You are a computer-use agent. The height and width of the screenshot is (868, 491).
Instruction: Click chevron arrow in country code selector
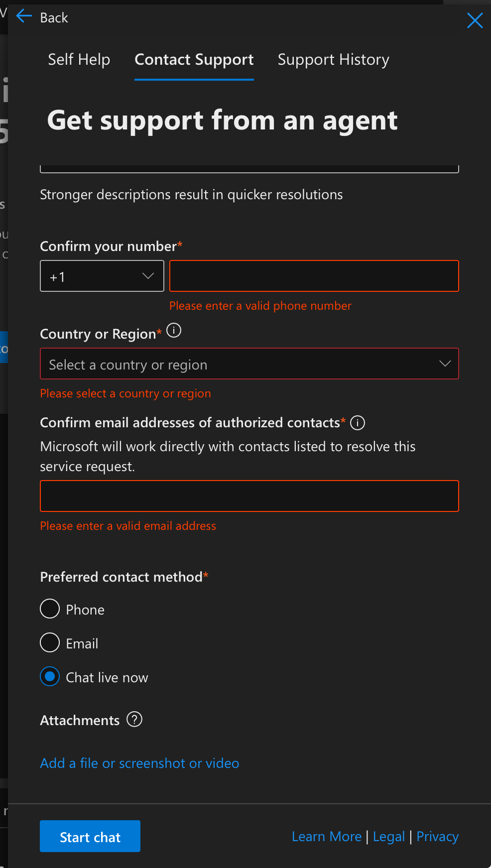148,276
